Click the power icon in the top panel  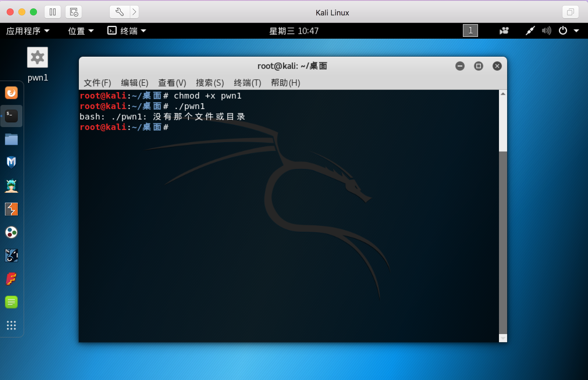[563, 31]
